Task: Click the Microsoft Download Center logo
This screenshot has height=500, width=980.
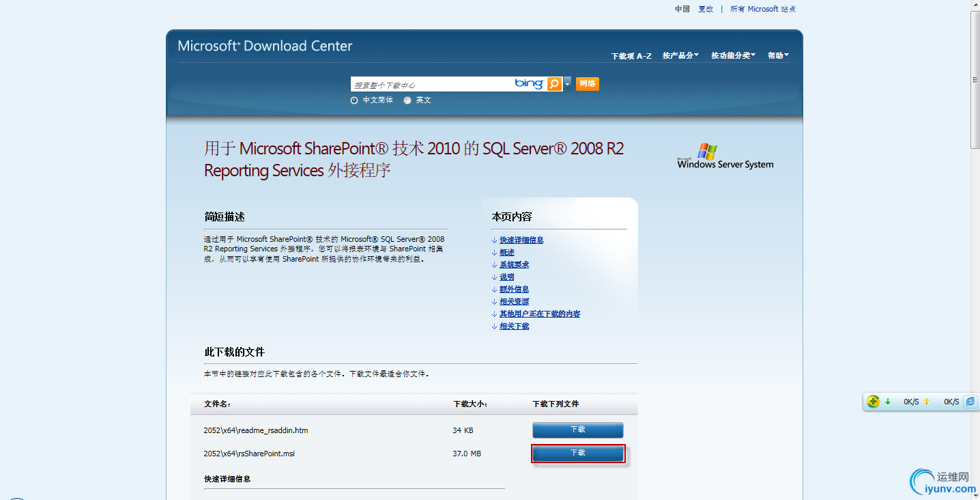Action: click(265, 46)
